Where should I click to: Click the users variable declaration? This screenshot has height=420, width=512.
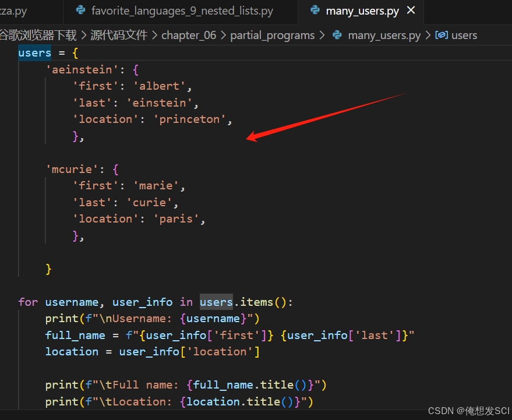[x=34, y=53]
